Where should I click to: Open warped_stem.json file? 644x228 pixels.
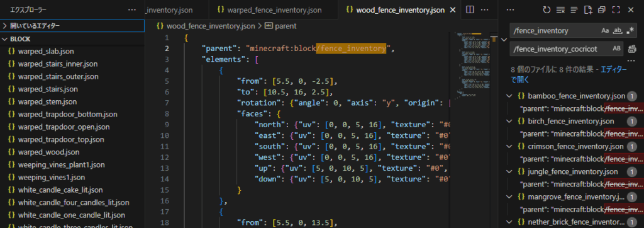(x=47, y=101)
